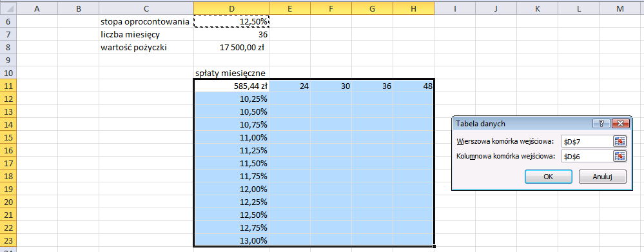The image size is (644, 252).
Task: Click the range selector icon for Wierszowa komórka
Action: [620, 142]
